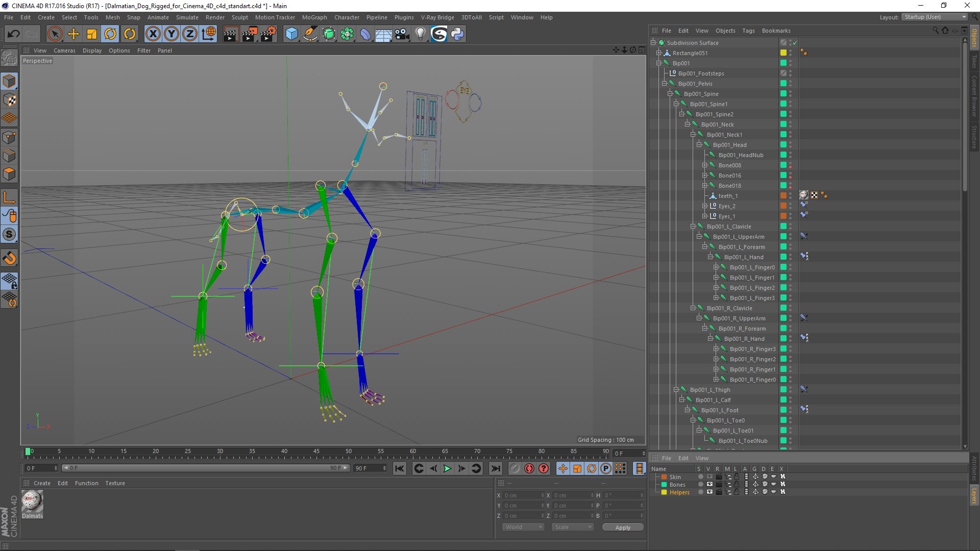Expand the Bone016 tree node
This screenshot has height=551, width=980.
click(x=704, y=176)
